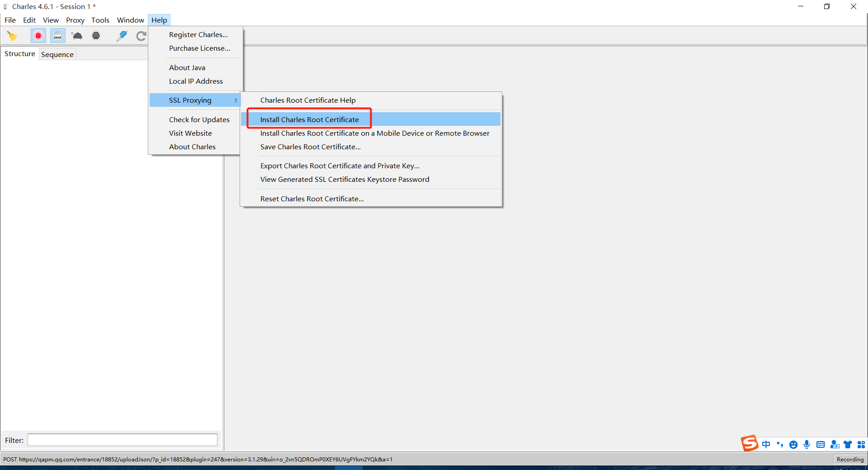Switch to the Sequence tab
Image resolution: width=868 pixels, height=470 pixels.
coord(57,54)
